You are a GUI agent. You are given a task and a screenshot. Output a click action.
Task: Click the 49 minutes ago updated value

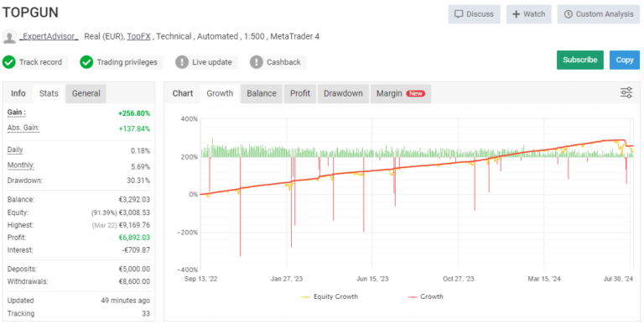pyautogui.click(x=125, y=301)
